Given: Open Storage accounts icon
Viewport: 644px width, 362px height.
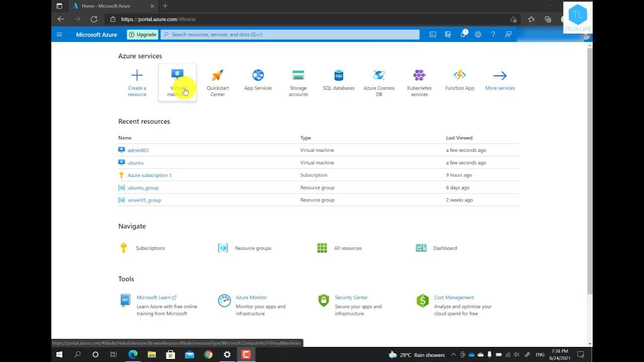Looking at the screenshot, I should [298, 75].
